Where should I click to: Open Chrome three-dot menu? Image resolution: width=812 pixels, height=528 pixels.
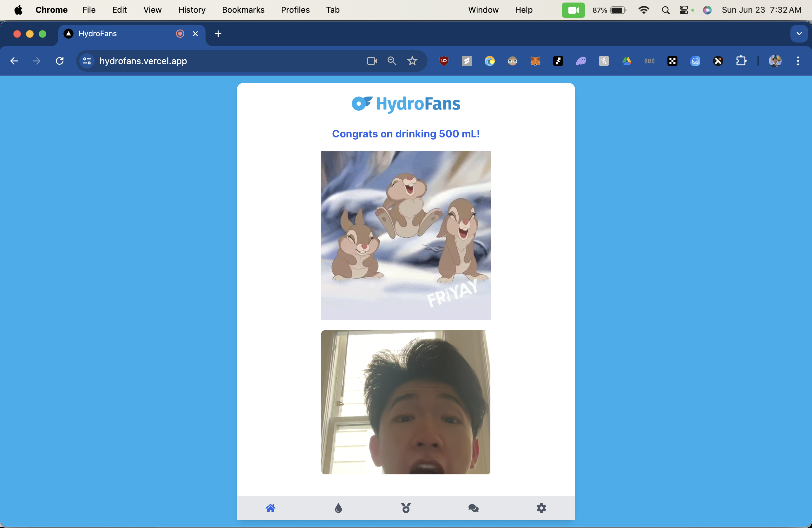(x=798, y=61)
